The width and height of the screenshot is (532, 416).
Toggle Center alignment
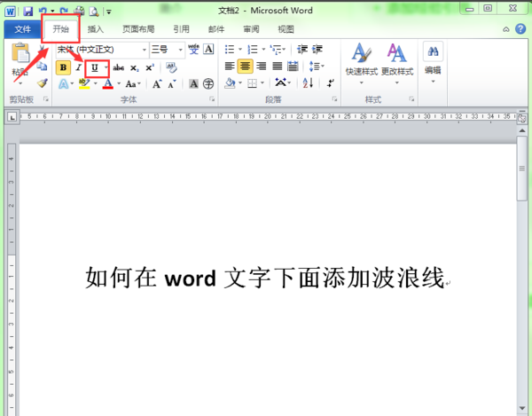pyautogui.click(x=245, y=66)
